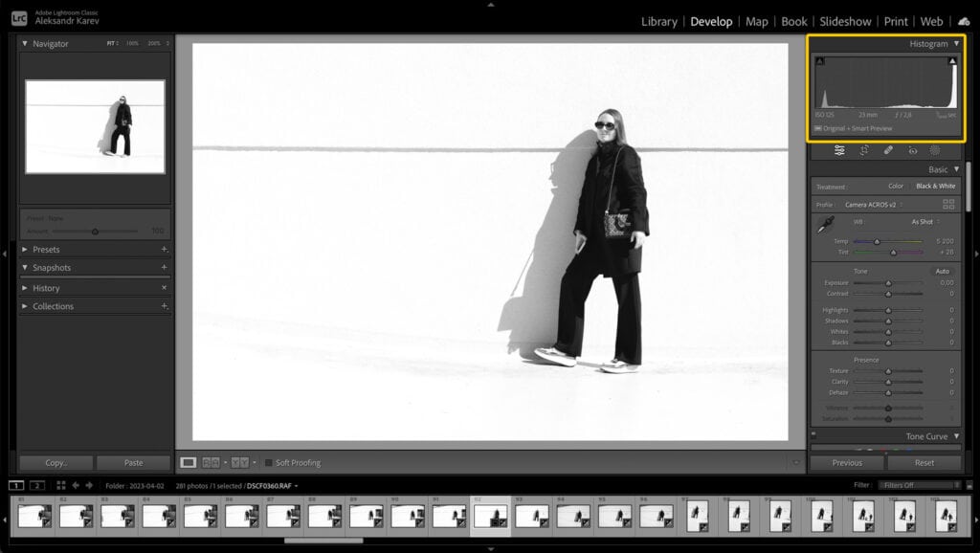The height and width of the screenshot is (553, 980).
Task: Open the As Shot white balance dropdown
Action: (921, 221)
